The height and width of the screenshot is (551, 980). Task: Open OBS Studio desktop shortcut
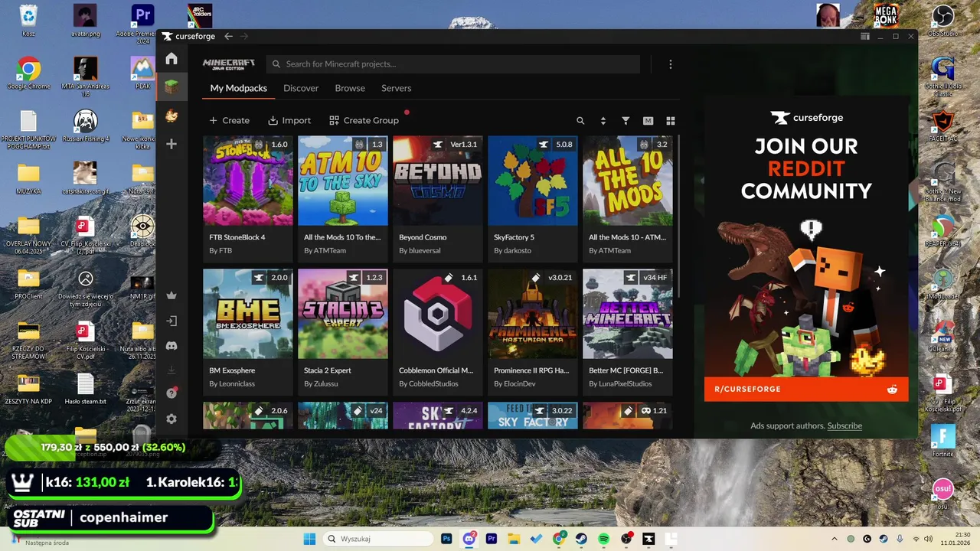point(942,21)
